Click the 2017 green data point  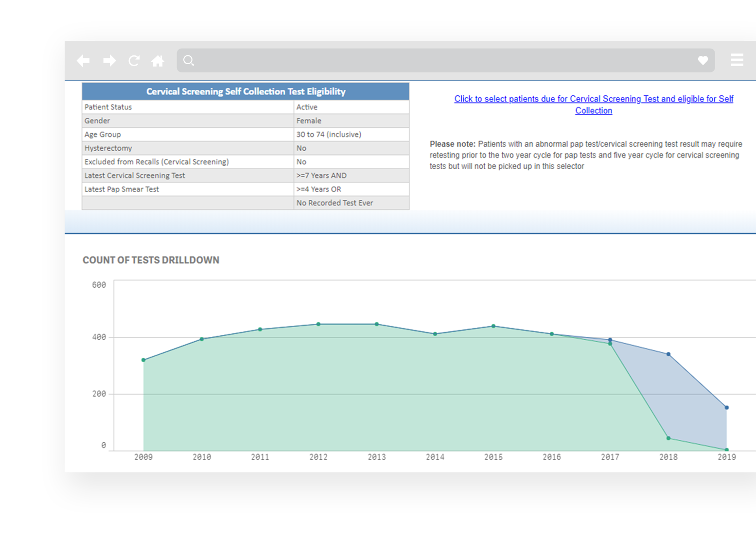tap(610, 344)
